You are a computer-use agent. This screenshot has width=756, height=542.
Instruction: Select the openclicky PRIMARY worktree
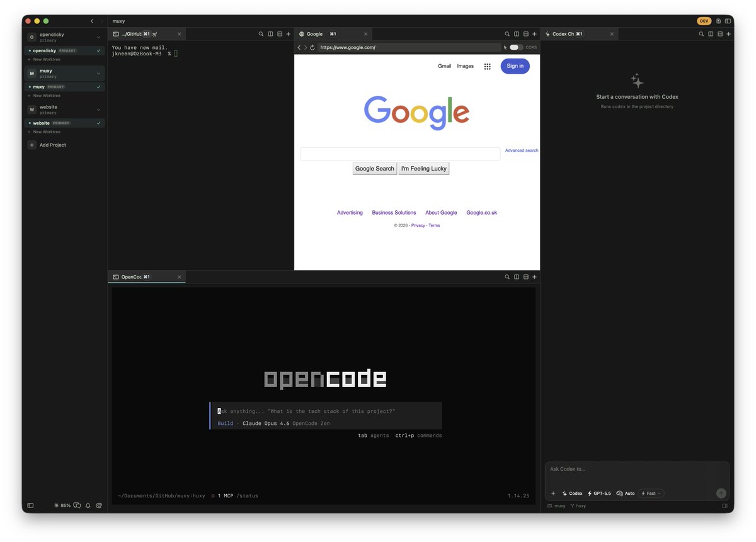coord(65,50)
